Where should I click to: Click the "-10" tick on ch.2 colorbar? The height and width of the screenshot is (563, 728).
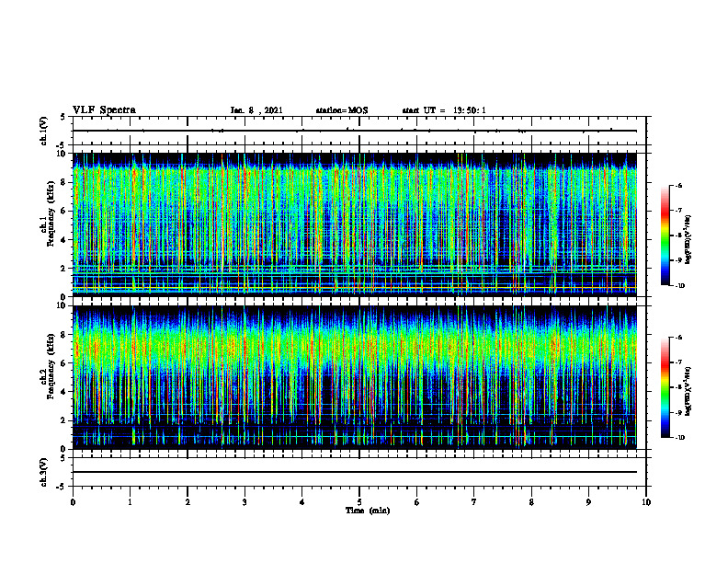679,438
